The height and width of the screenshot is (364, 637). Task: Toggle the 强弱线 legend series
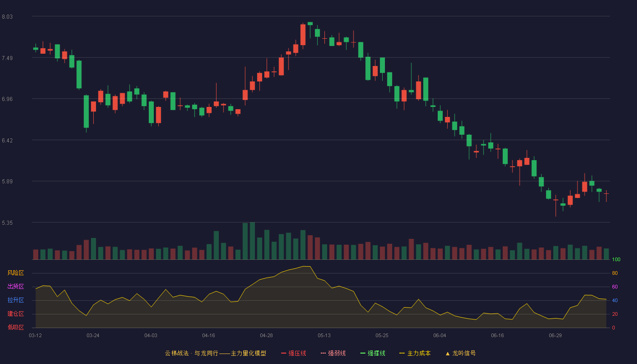(x=333, y=353)
